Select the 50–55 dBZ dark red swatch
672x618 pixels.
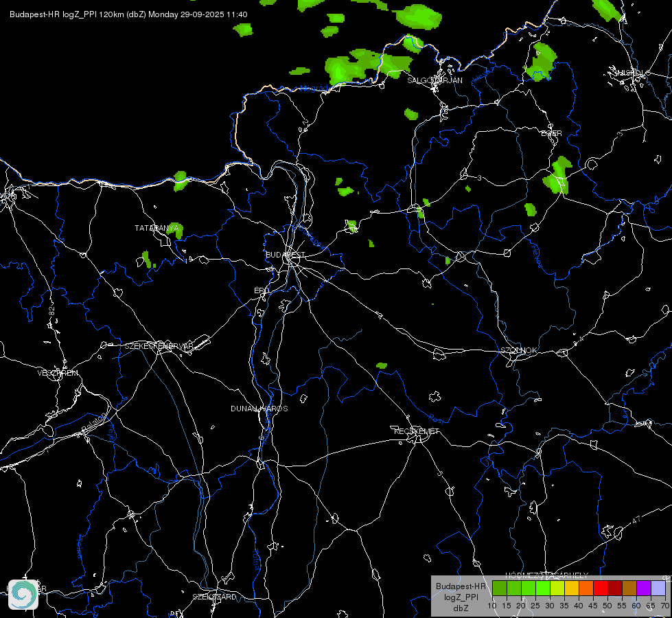click(615, 588)
